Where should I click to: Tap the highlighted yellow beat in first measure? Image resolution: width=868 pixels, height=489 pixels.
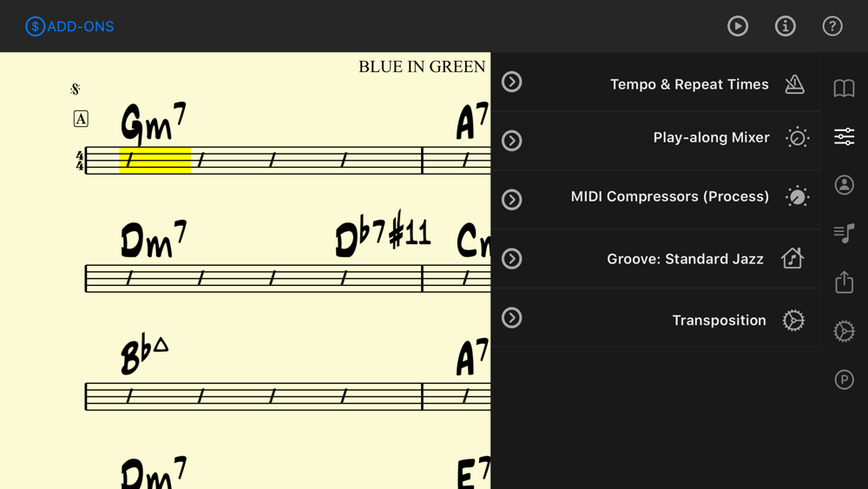coord(155,161)
